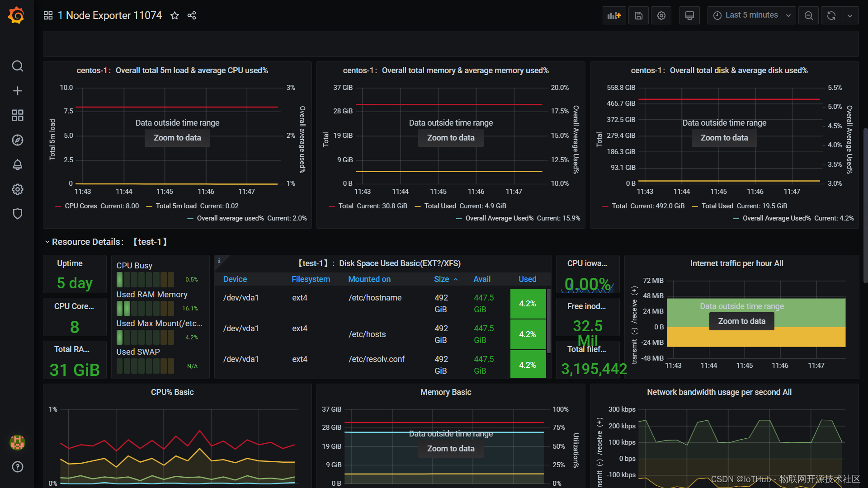Image resolution: width=868 pixels, height=488 pixels.
Task: Open the Configuration gear in sidebar
Action: [x=17, y=189]
